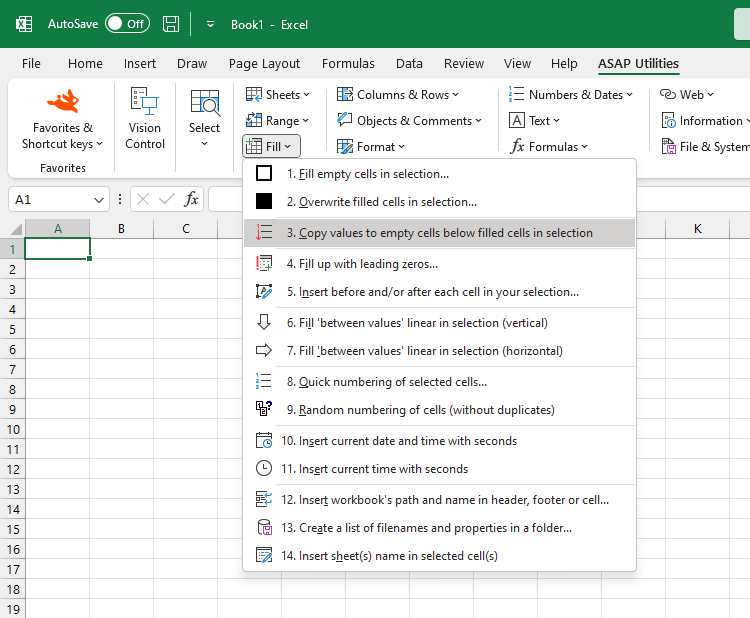This screenshot has width=750, height=618.
Task: Open the Name Box dropdown arrow
Action: (x=99, y=200)
